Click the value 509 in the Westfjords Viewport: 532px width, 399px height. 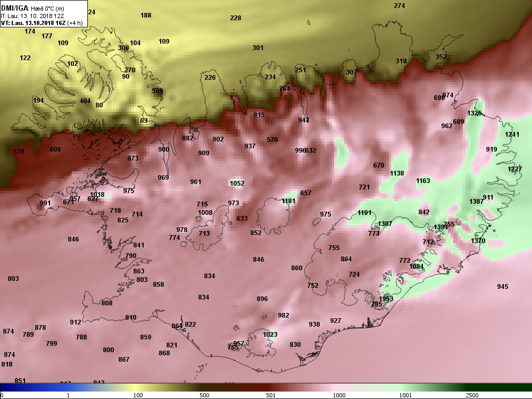coord(157,91)
